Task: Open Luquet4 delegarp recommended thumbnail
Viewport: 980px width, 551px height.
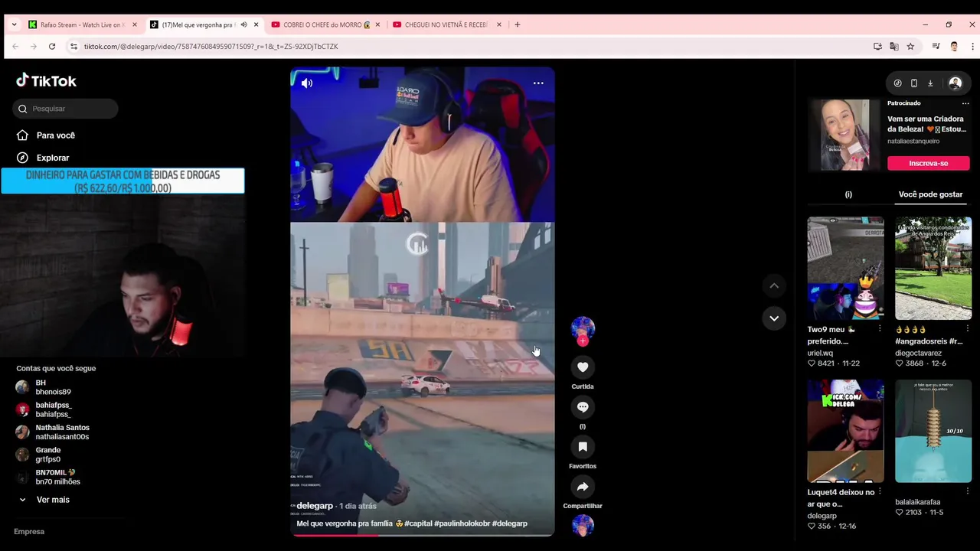Action: point(845,431)
